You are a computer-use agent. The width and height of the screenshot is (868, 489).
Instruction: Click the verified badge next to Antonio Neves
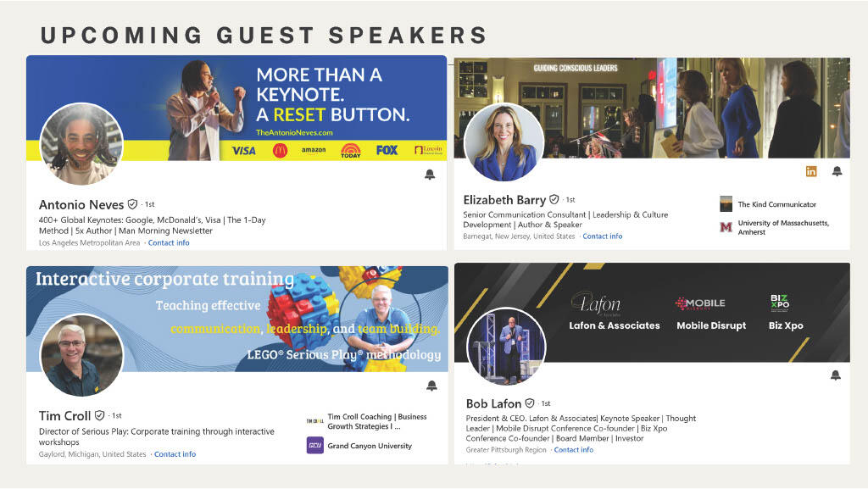point(132,205)
